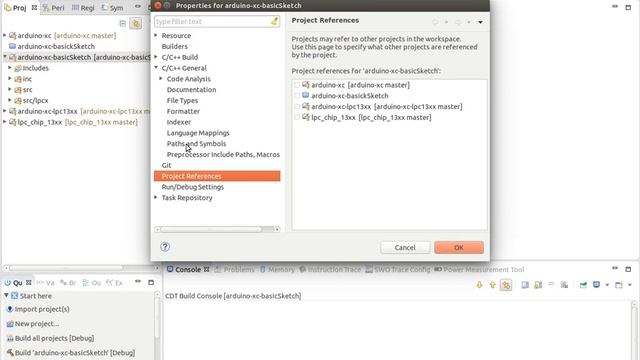Close the Console tab using its X icon
The image size is (640, 360).
(x=207, y=269)
